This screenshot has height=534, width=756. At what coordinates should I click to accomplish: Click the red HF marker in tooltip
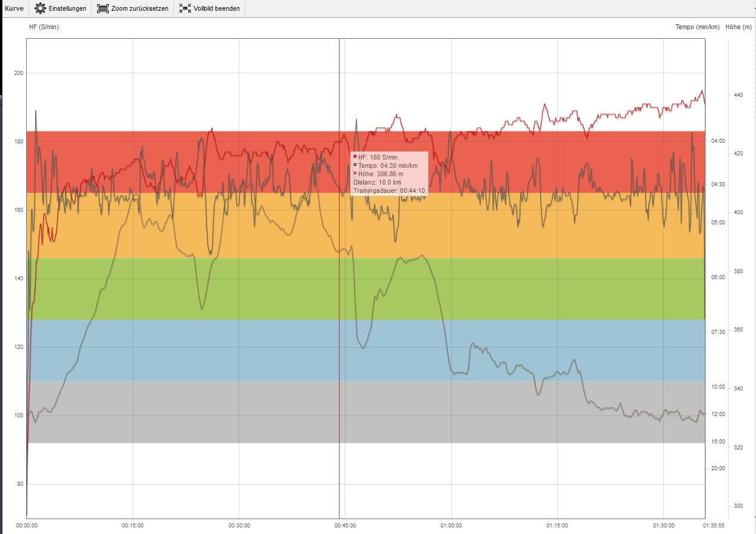355,157
